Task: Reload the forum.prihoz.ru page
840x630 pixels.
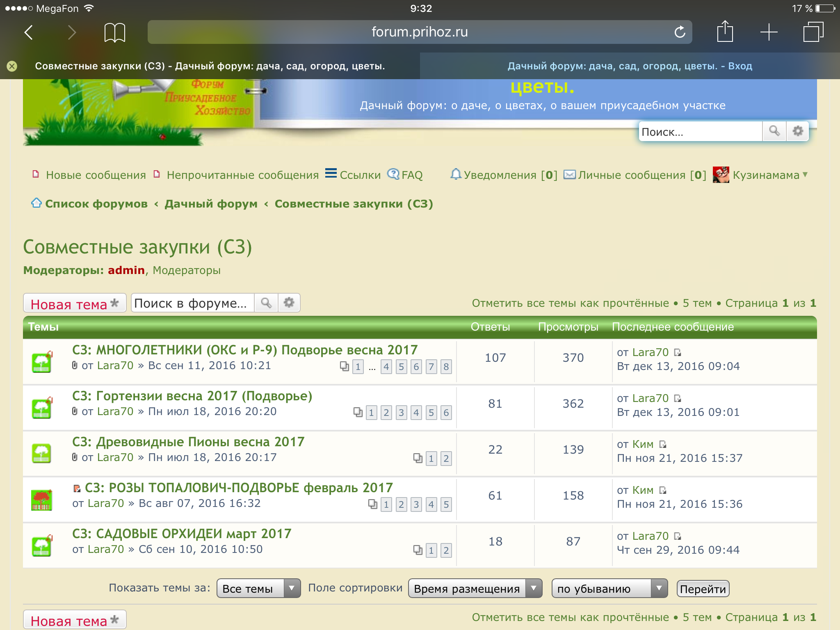Action: click(680, 32)
